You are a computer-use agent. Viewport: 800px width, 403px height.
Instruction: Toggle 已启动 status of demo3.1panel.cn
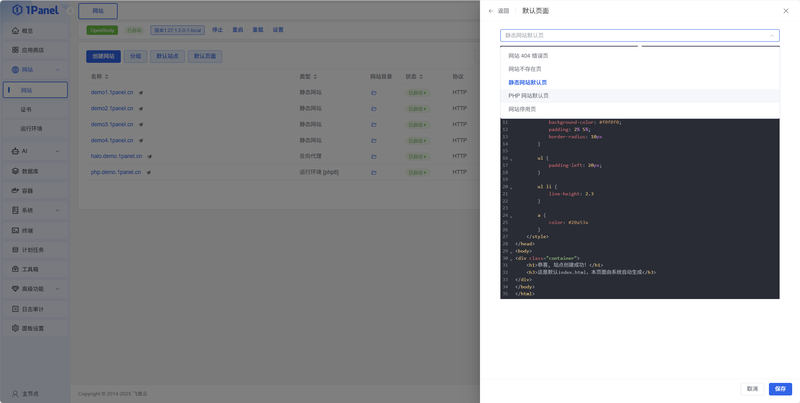[x=417, y=124]
